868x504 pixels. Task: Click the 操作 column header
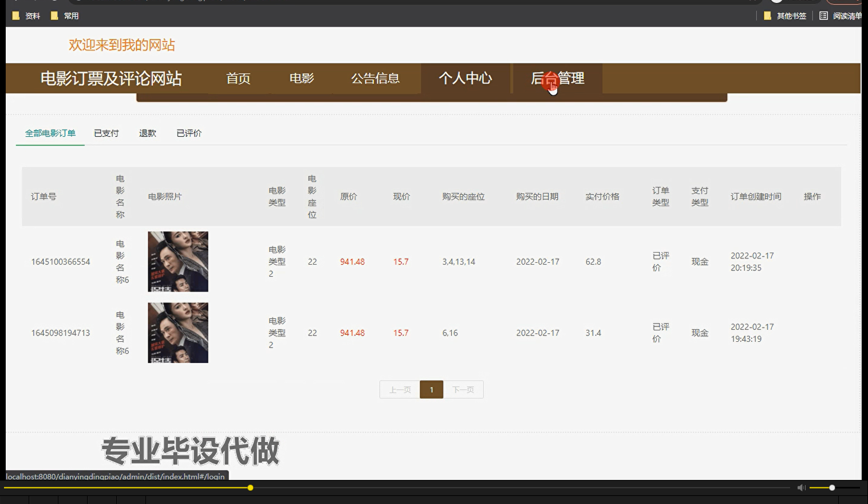[812, 196]
